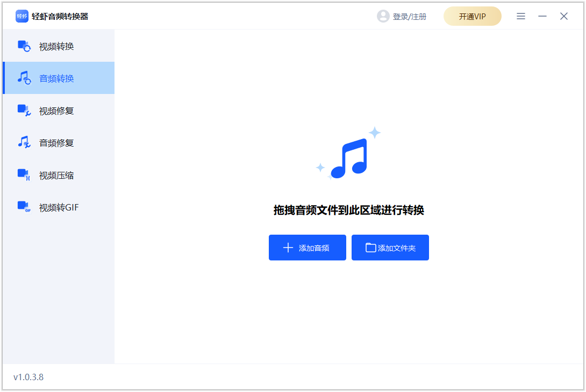Minimize the converter window
Image resolution: width=586 pixels, height=392 pixels.
(x=542, y=16)
